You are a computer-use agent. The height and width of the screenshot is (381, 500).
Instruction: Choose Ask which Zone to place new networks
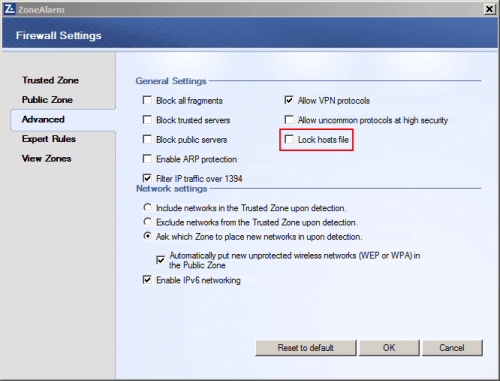(x=147, y=236)
